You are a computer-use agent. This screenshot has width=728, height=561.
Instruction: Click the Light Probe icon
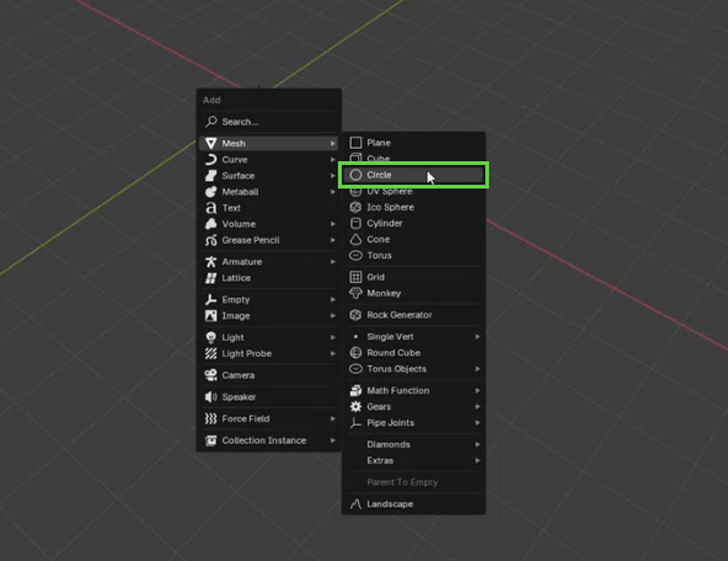211,353
